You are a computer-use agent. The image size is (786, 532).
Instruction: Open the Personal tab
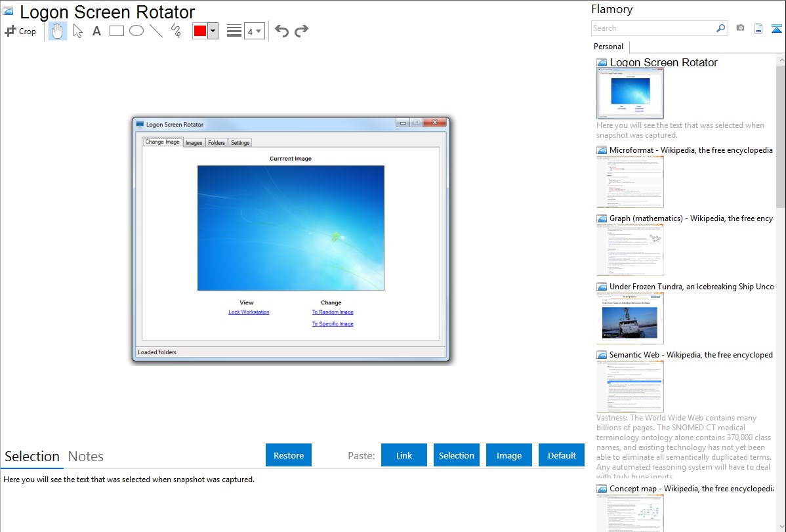click(608, 47)
